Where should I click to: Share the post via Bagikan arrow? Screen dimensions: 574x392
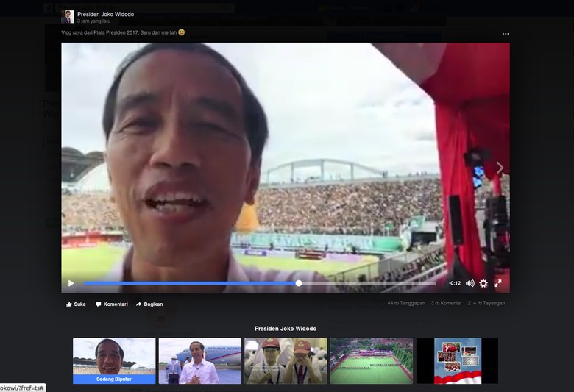pos(139,304)
